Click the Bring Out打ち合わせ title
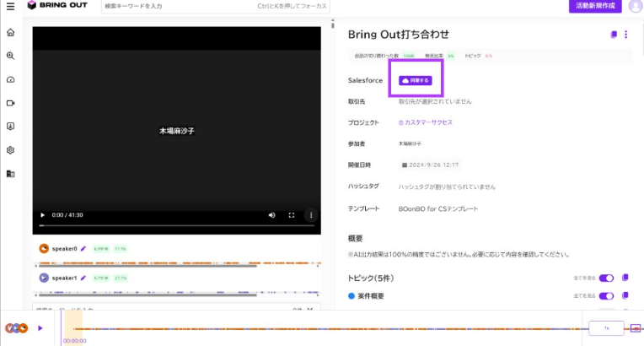 (x=399, y=35)
